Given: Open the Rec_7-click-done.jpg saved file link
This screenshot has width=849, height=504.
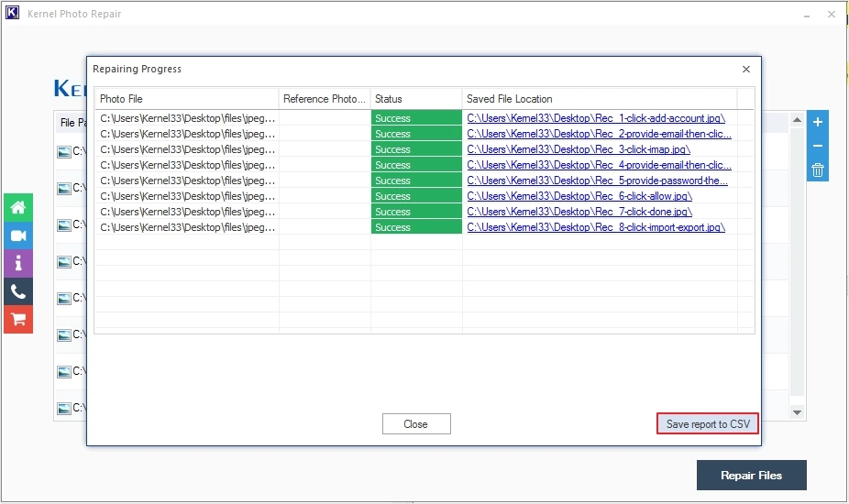Looking at the screenshot, I should tap(579, 212).
